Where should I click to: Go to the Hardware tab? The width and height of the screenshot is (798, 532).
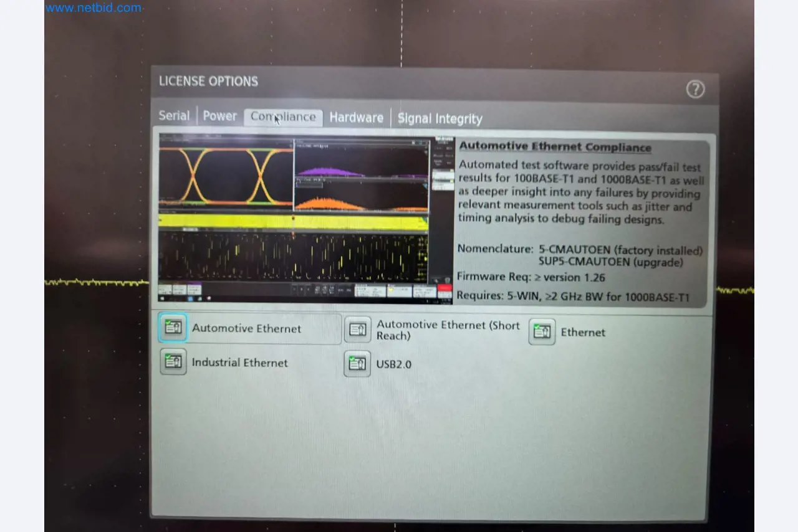(x=356, y=118)
